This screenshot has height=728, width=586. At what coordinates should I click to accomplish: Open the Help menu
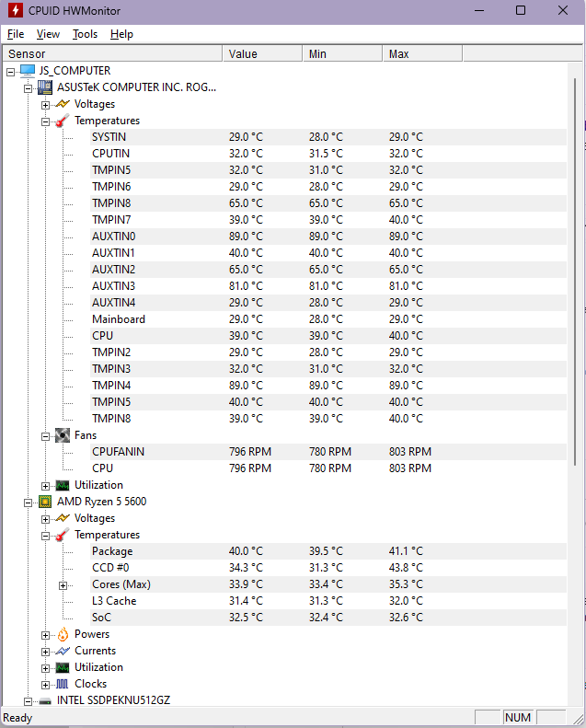[x=121, y=34]
